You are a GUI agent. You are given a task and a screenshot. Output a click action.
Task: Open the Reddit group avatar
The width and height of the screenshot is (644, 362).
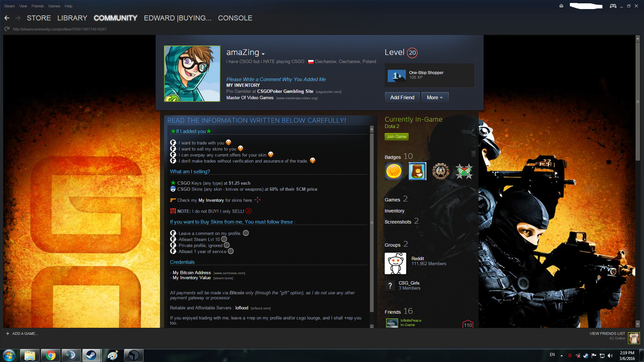click(x=395, y=263)
